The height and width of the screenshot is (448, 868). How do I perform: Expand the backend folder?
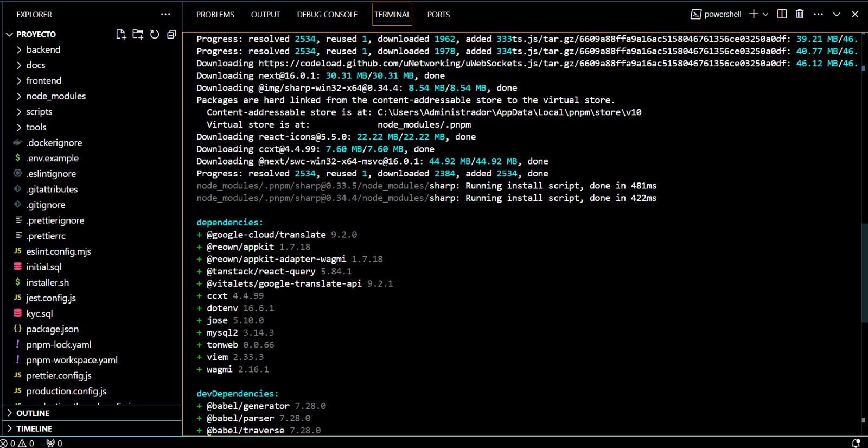43,49
